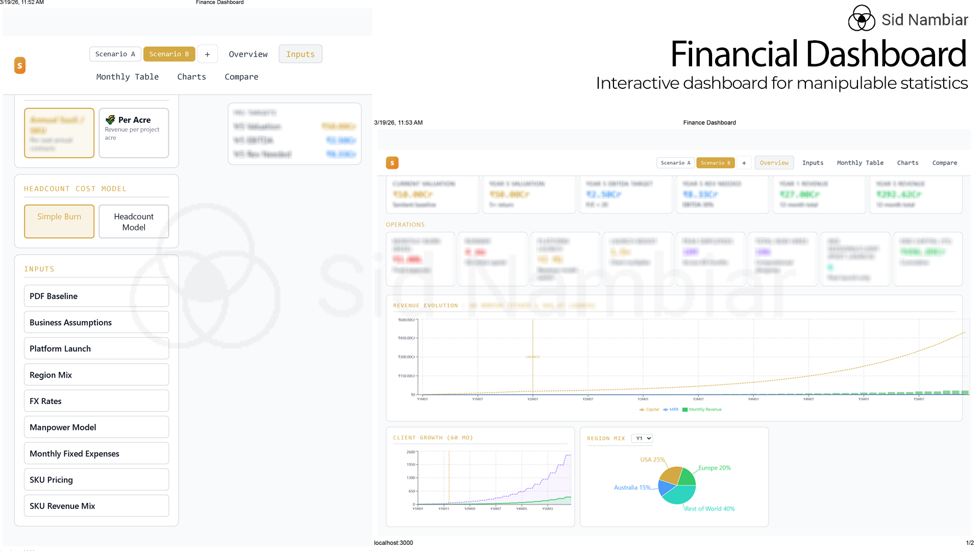
Task: Toggle Monthly Revenue series in chart legend
Action: point(702,409)
